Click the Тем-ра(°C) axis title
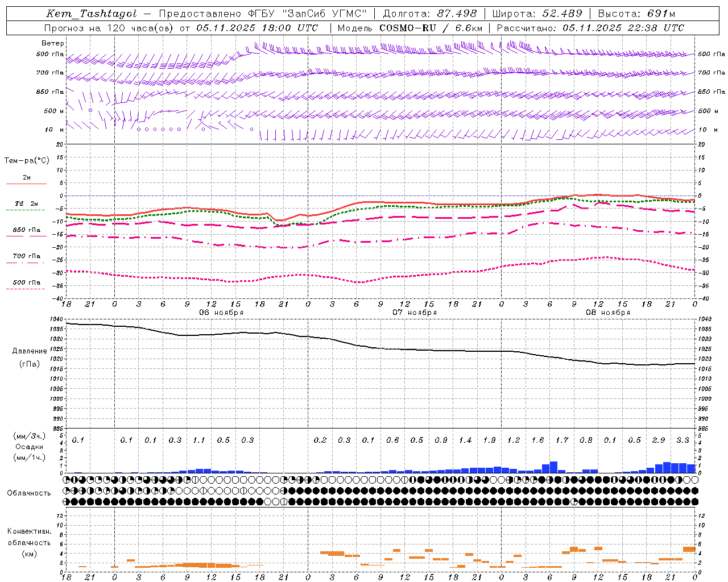Image resolution: width=728 pixels, height=582 pixels. [27, 161]
